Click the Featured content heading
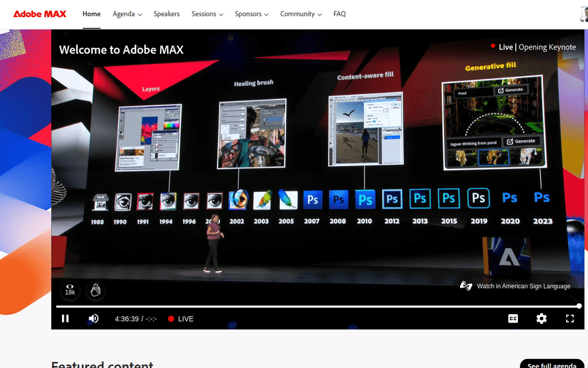This screenshot has width=588, height=368. [x=102, y=364]
